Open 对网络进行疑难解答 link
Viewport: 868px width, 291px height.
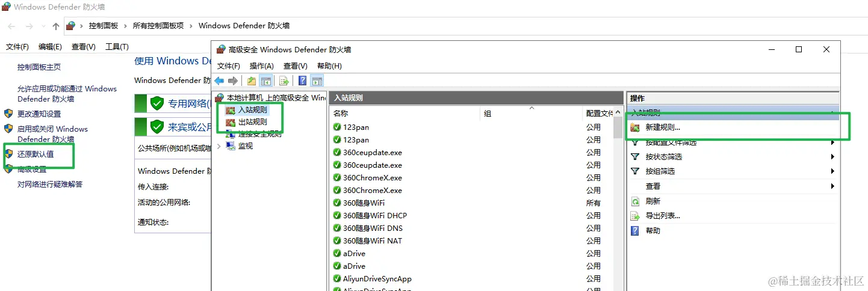(50, 184)
